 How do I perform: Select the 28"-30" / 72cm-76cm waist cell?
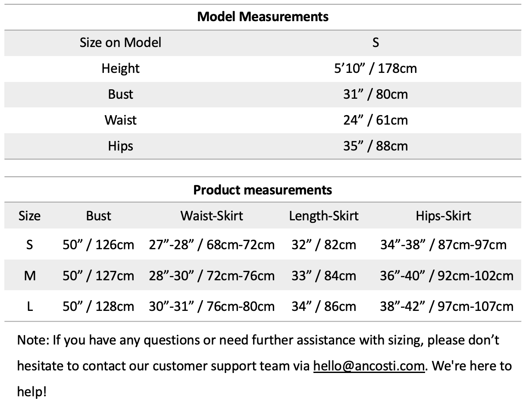pos(212,275)
